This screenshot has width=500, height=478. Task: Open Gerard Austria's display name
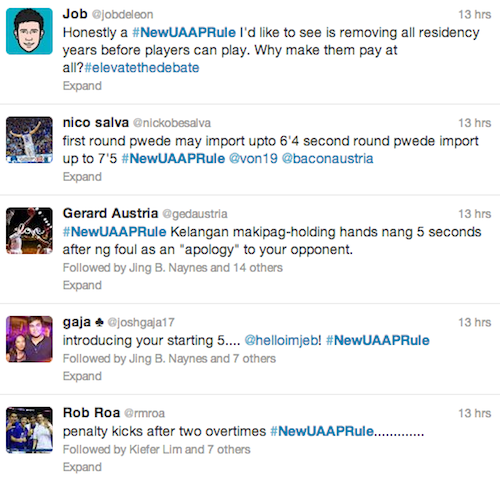coord(110,213)
